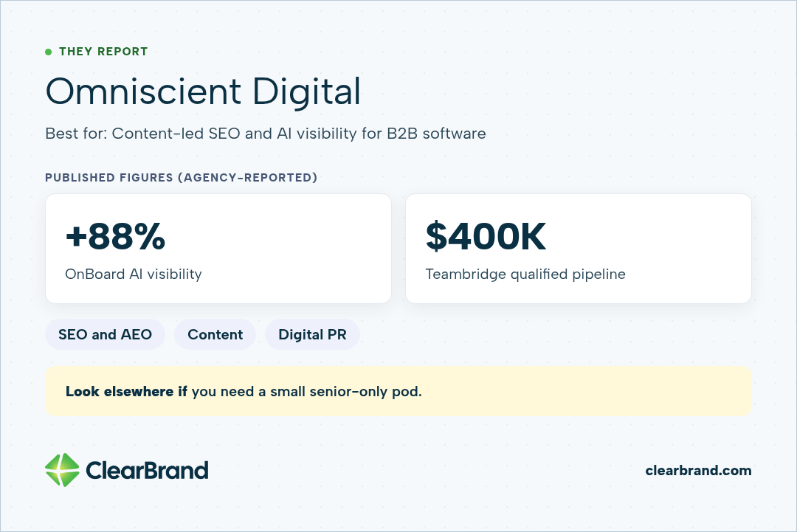797x532 pixels.
Task: Click the ClearBrand diamond logo icon
Action: click(x=62, y=470)
